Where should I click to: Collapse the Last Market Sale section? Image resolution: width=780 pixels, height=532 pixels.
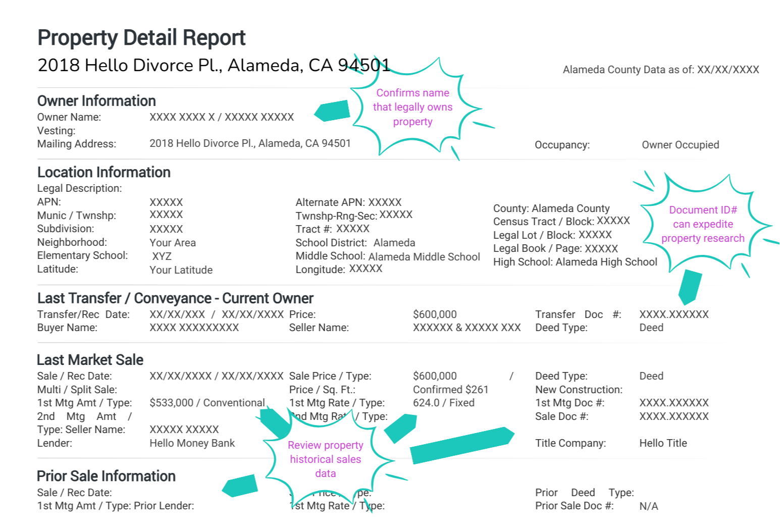click(89, 360)
